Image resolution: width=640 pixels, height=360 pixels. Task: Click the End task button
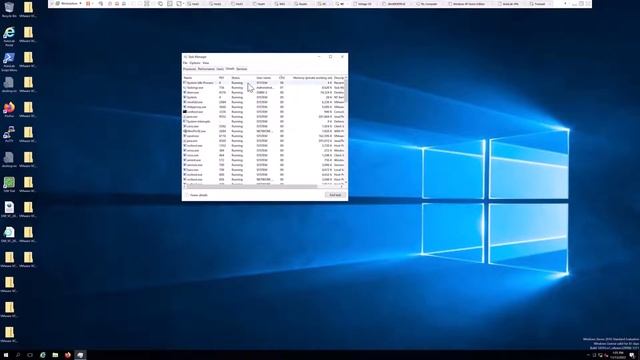pos(335,195)
